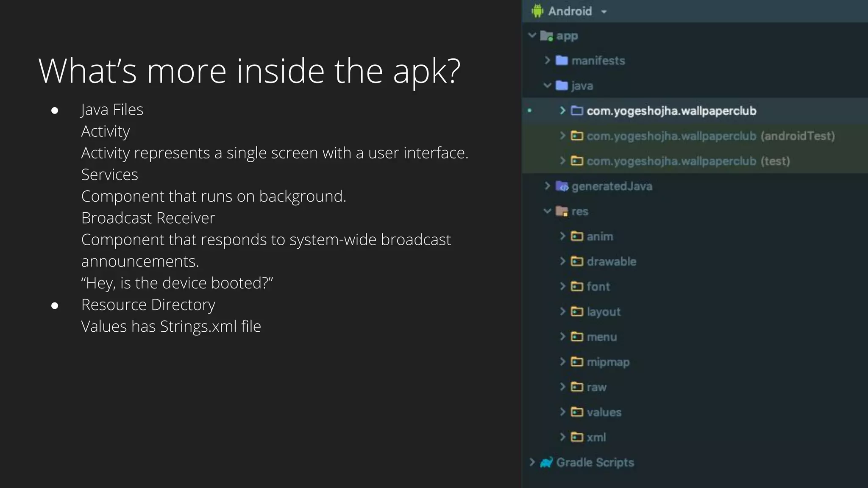This screenshot has width=868, height=488.
Task: Click the Android robot icon
Action: [x=537, y=11]
